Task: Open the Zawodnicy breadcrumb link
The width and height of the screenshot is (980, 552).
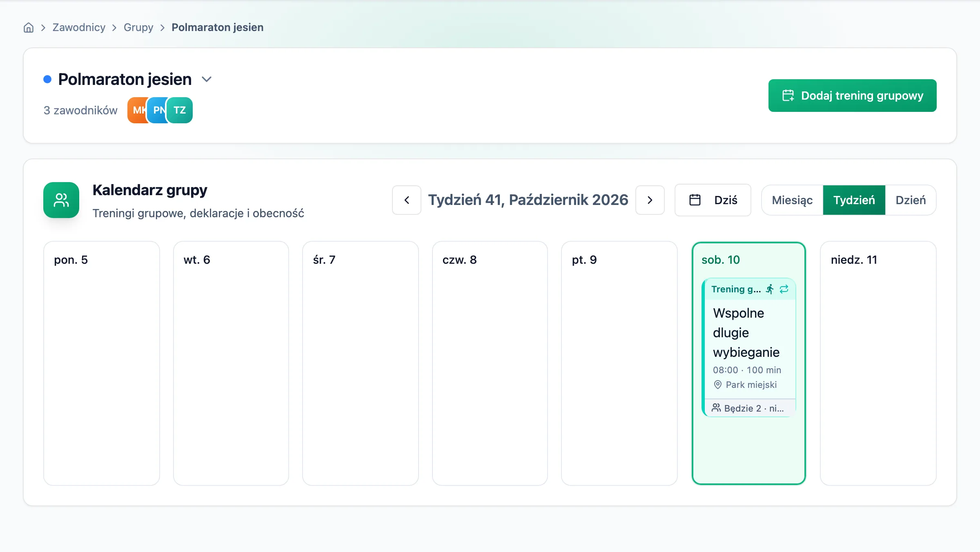Action: pyautogui.click(x=79, y=27)
